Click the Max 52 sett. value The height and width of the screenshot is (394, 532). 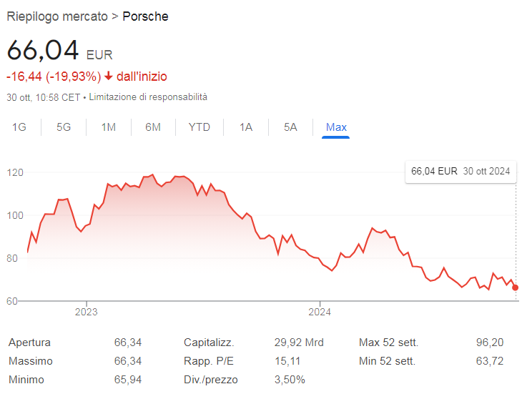[x=490, y=343]
